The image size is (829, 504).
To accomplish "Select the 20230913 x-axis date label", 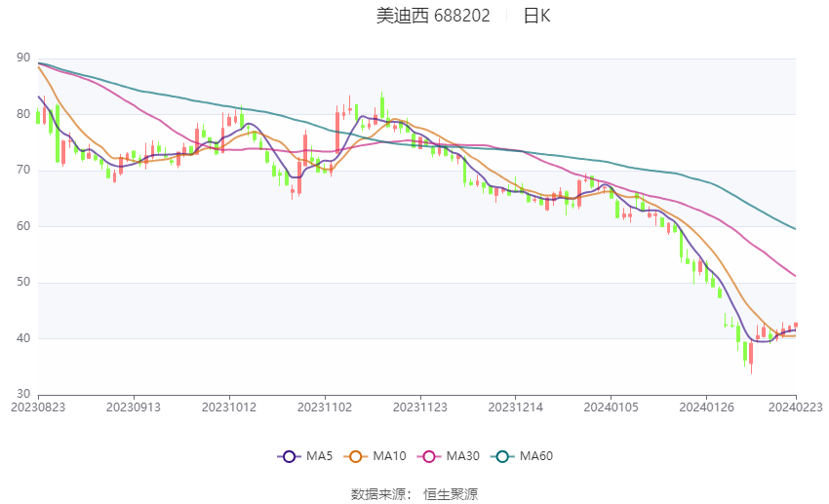I will [x=134, y=407].
